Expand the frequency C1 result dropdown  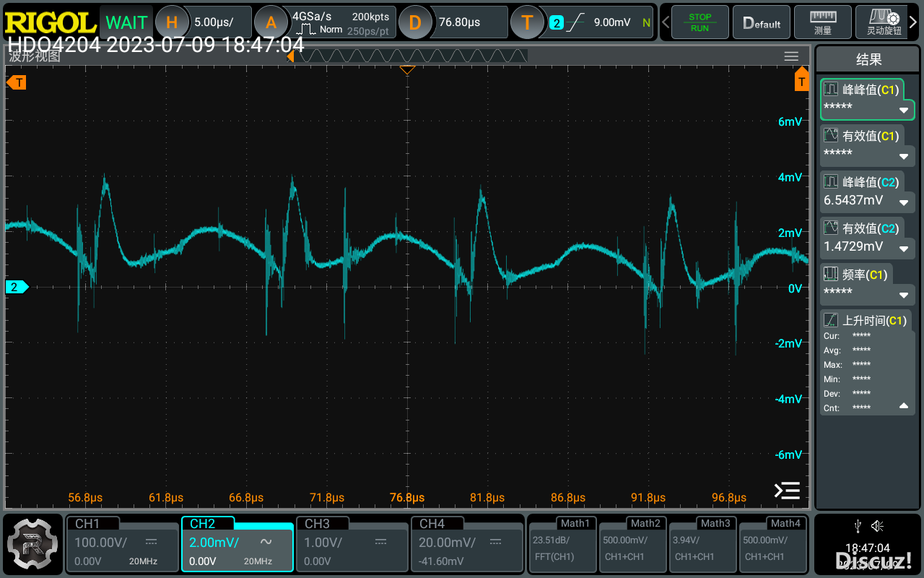click(x=904, y=296)
